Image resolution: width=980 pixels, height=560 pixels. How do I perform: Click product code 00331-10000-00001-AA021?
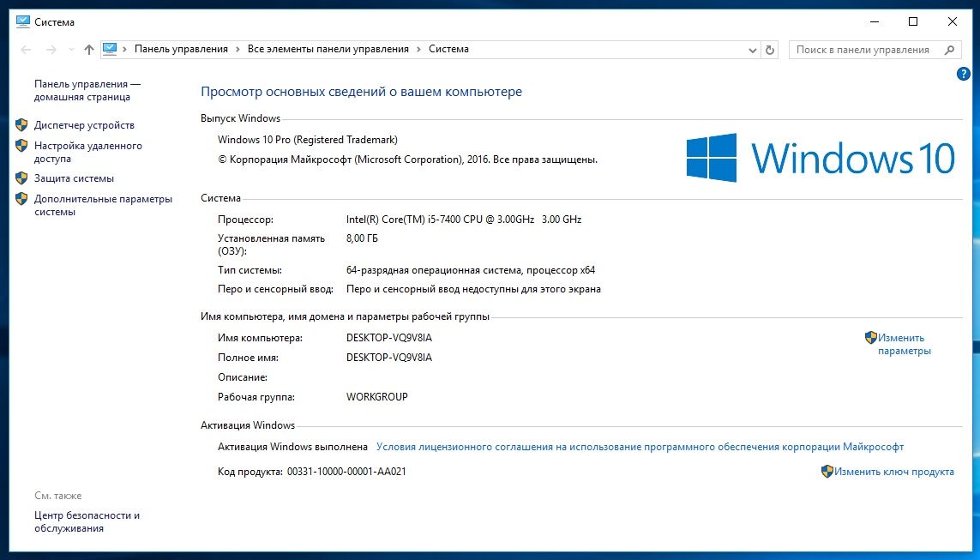tap(347, 472)
